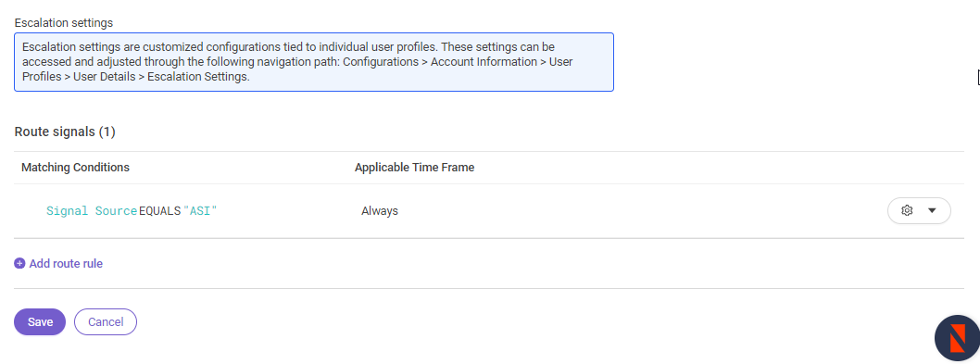Viewport: 980px width, 364px height.
Task: Select the Signal Source condition text
Action: (x=92, y=211)
